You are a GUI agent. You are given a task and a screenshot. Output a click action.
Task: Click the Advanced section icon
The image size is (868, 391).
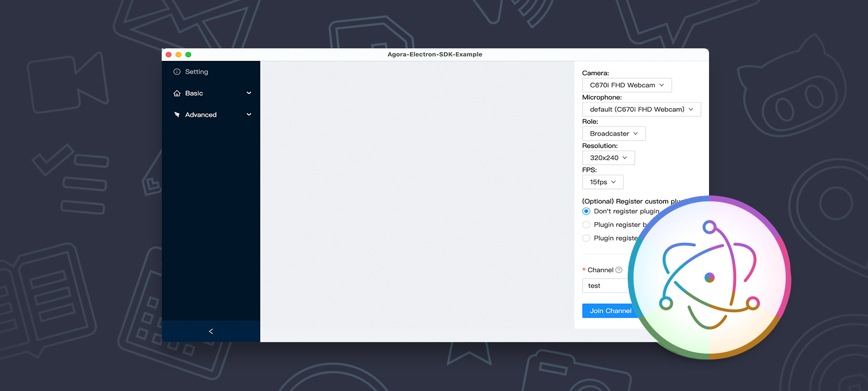point(177,115)
